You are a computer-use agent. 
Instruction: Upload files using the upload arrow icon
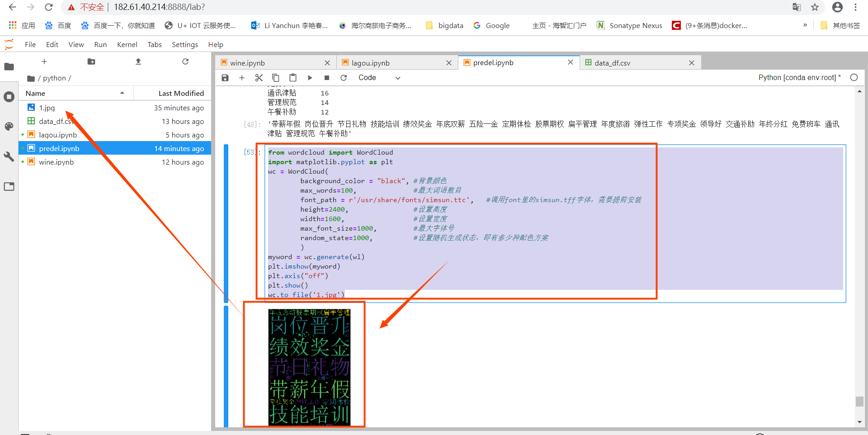point(138,61)
